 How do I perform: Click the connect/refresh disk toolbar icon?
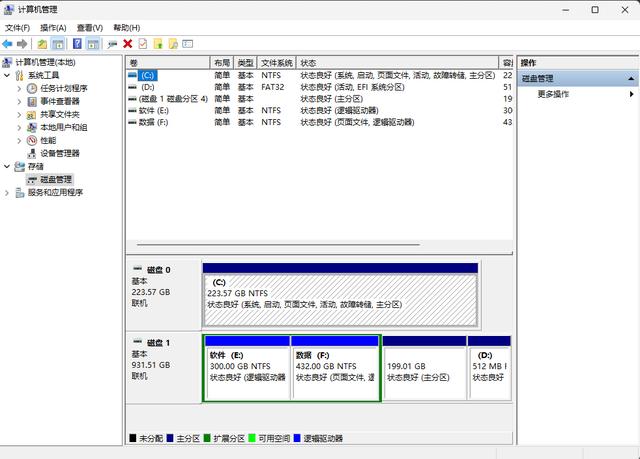point(112,44)
